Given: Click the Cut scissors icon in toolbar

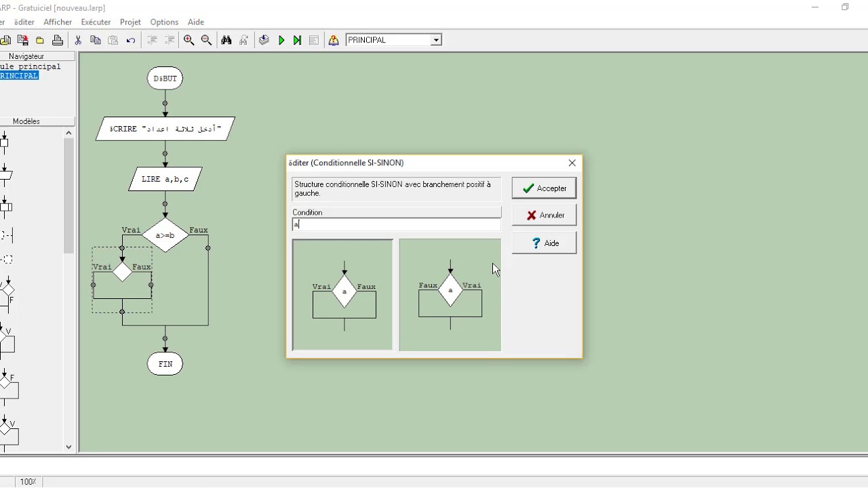Looking at the screenshot, I should 78,40.
